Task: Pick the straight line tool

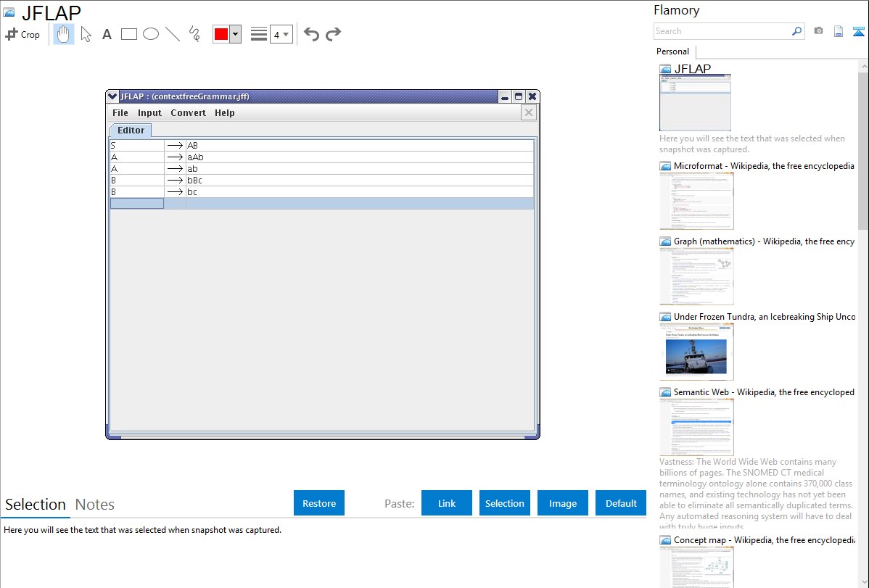Action: click(x=173, y=34)
